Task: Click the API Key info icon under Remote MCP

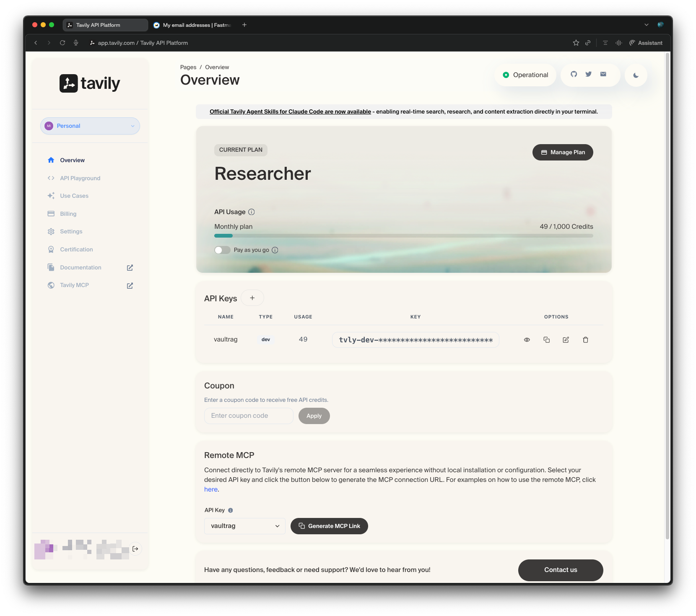Action: (231, 510)
